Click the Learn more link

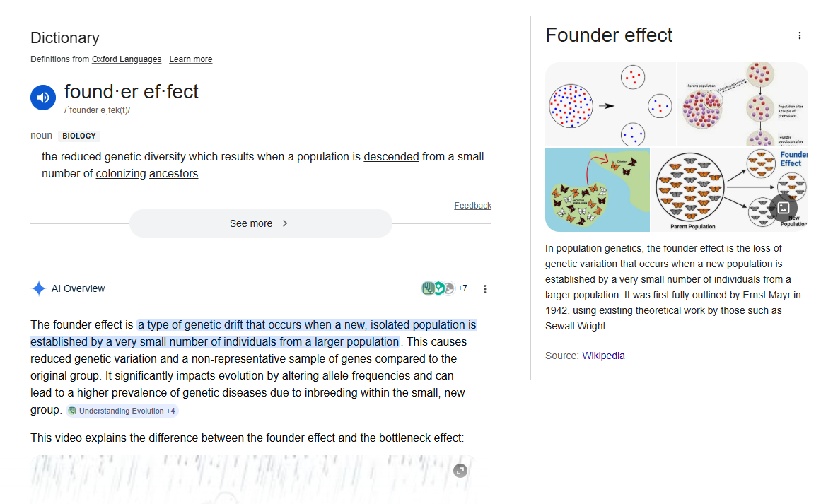[190, 59]
